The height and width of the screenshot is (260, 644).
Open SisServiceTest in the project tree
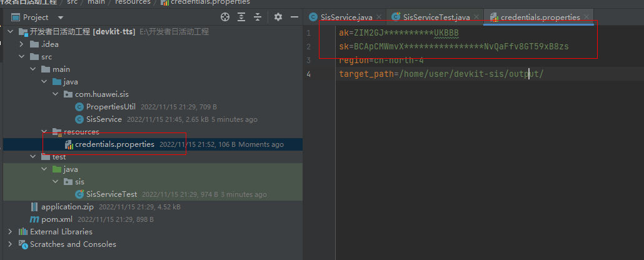tap(111, 194)
